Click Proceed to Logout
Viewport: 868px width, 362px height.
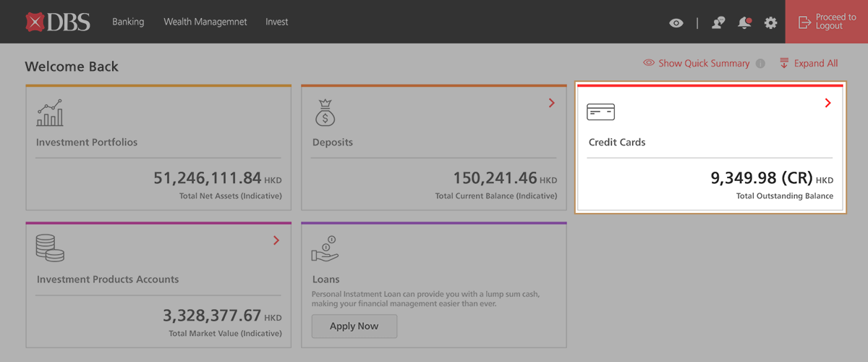pos(827,22)
